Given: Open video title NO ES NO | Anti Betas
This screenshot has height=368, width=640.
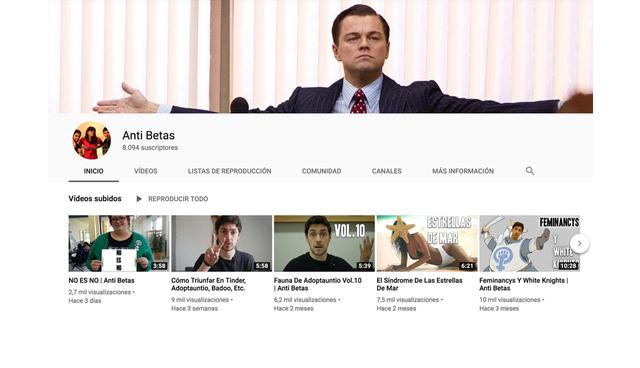Looking at the screenshot, I should pos(101,280).
